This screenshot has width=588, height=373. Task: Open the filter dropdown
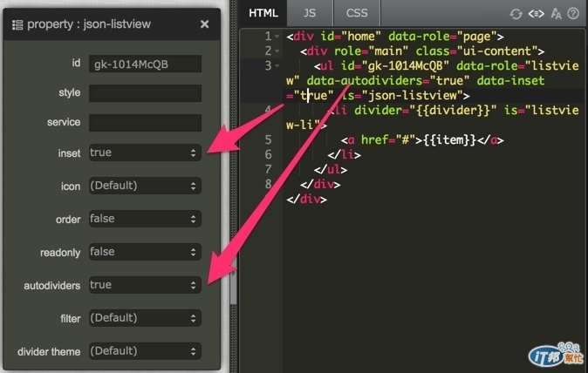(x=145, y=318)
